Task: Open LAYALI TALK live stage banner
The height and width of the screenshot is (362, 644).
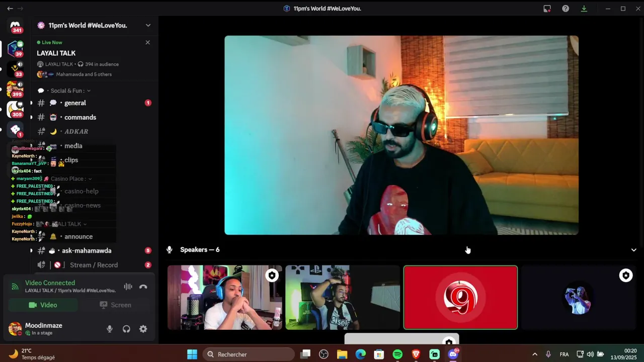Action: pos(94,58)
